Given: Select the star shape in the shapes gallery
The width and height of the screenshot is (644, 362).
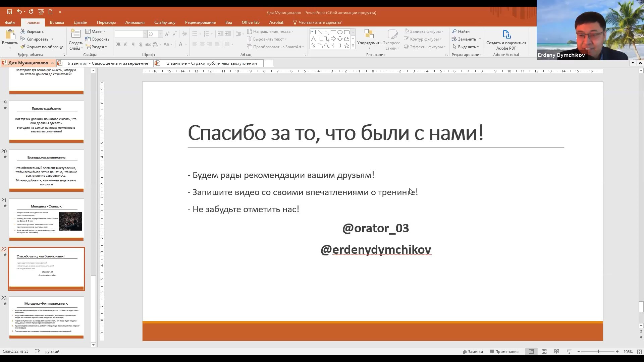Looking at the screenshot, I should coord(346,46).
